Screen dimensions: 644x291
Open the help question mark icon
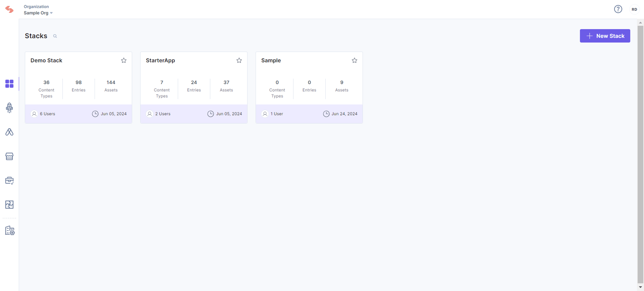pos(618,9)
